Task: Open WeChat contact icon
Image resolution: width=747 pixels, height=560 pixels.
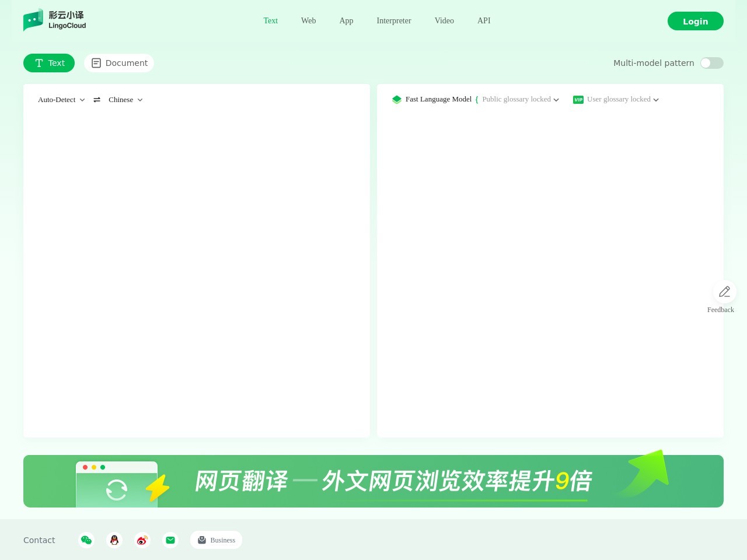Action: pyautogui.click(x=86, y=540)
